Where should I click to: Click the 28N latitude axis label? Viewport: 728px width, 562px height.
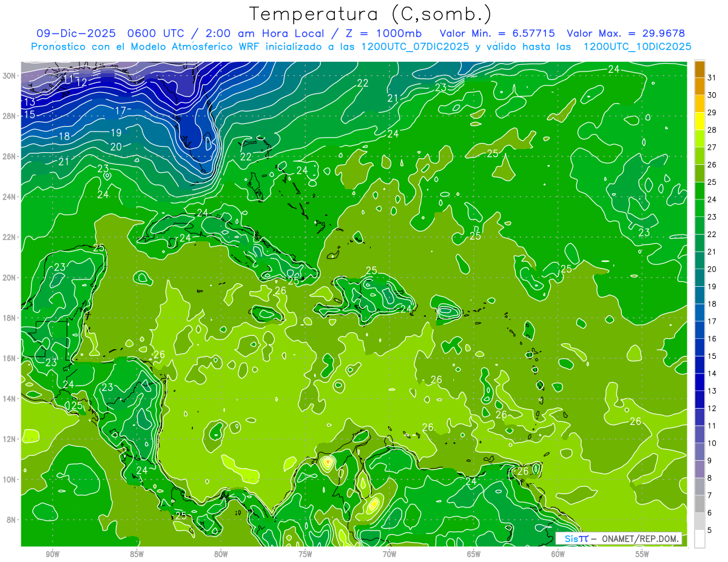pyautogui.click(x=10, y=116)
